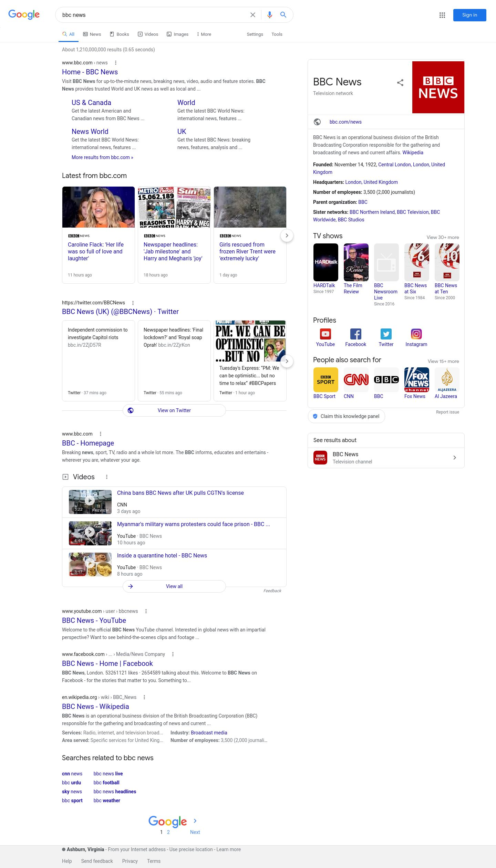Open the Home - BBC News result
496x868 pixels.
(90, 72)
